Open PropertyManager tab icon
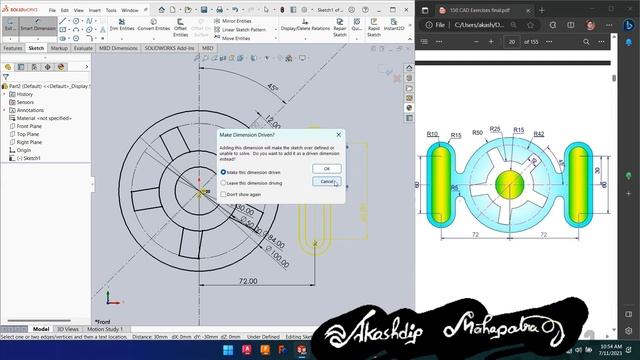This screenshot has height=360, width=640. click(x=21, y=67)
